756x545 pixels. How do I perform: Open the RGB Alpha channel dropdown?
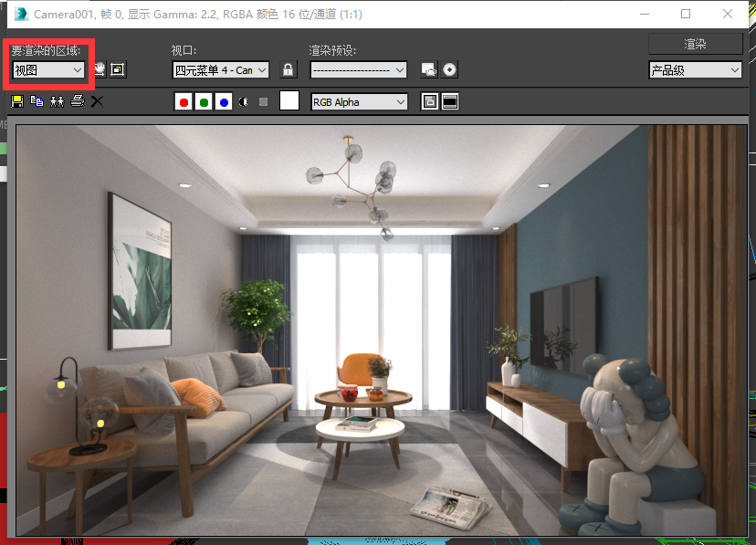coord(359,102)
